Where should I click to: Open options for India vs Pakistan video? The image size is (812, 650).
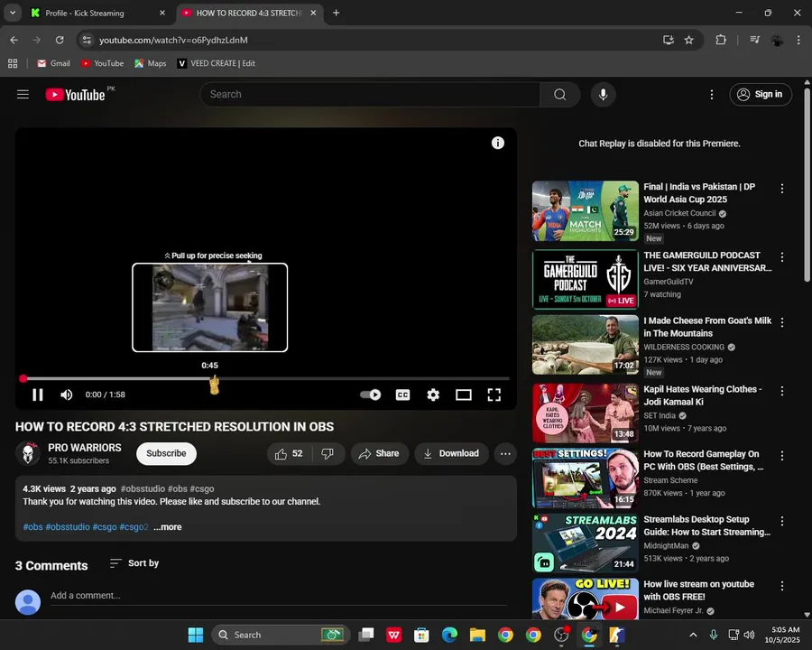(x=782, y=189)
